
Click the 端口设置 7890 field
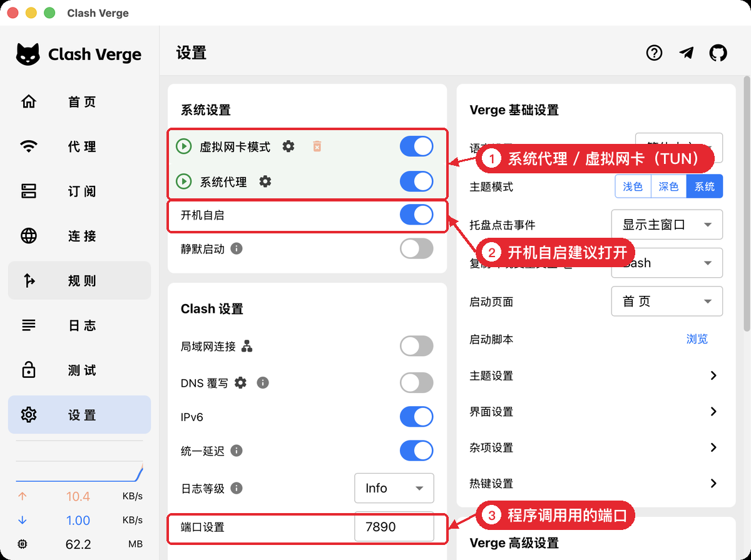click(x=394, y=527)
